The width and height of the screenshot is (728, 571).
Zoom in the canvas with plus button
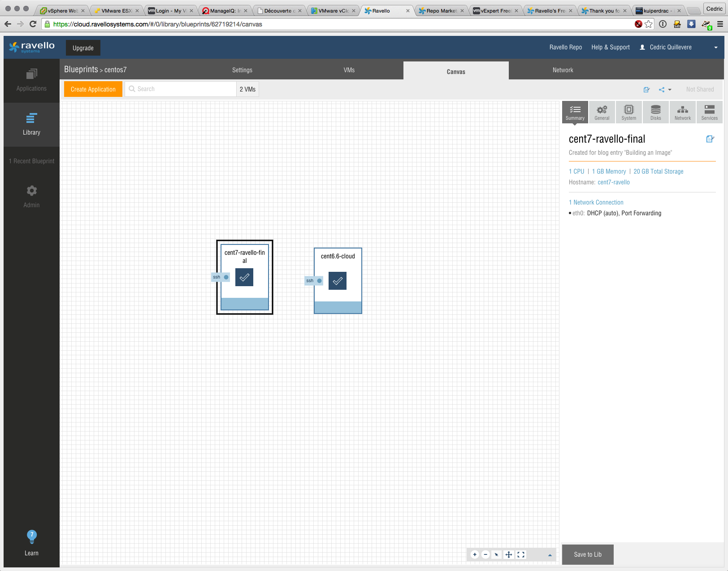click(x=475, y=554)
